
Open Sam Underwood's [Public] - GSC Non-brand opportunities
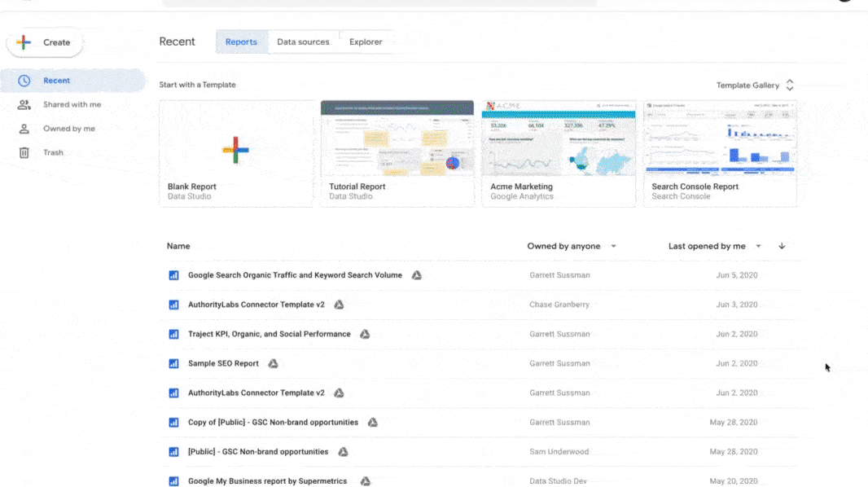coord(258,452)
